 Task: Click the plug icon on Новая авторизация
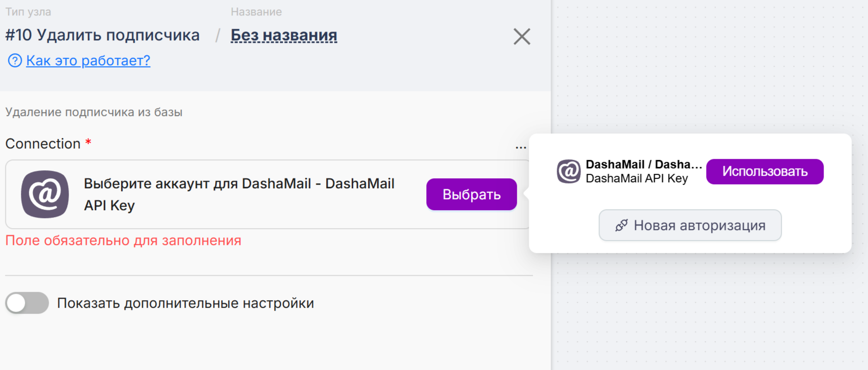pyautogui.click(x=621, y=226)
